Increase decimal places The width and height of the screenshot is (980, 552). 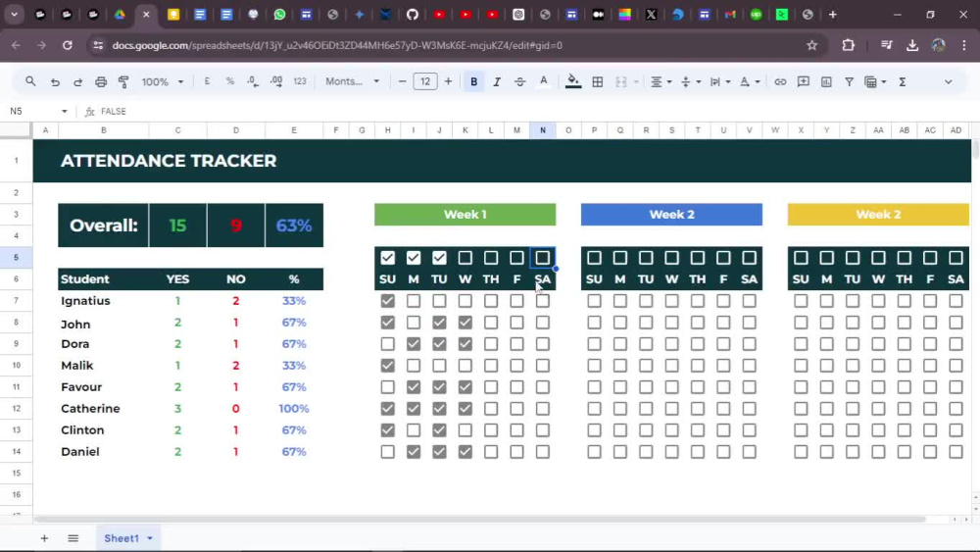[276, 81]
